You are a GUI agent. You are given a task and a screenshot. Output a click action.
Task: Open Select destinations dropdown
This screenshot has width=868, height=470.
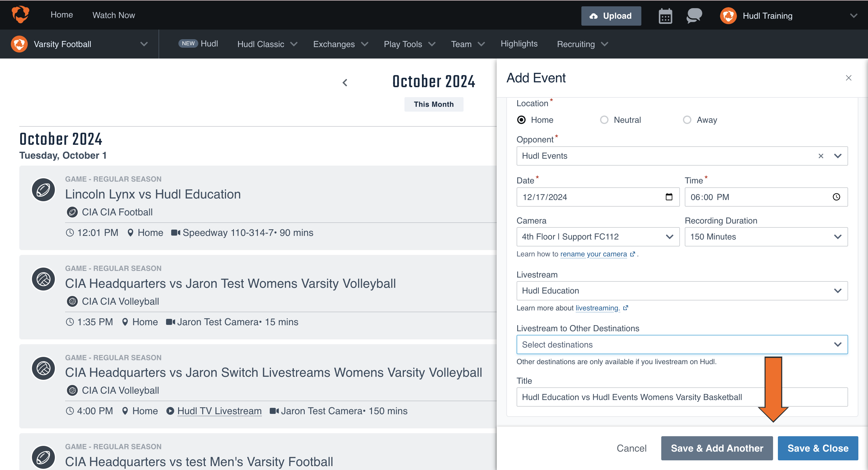(x=682, y=345)
